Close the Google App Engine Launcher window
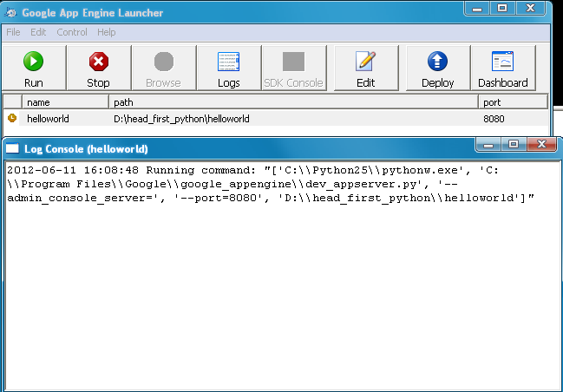 (x=531, y=9)
